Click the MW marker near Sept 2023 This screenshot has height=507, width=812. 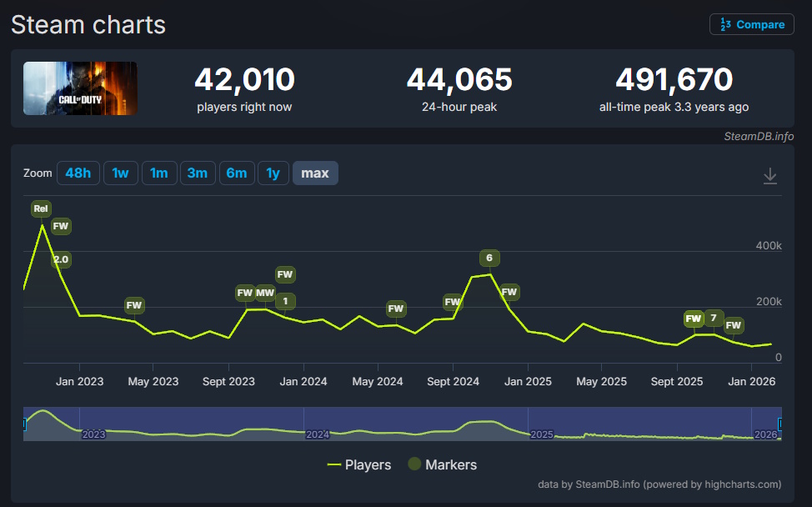coord(265,293)
